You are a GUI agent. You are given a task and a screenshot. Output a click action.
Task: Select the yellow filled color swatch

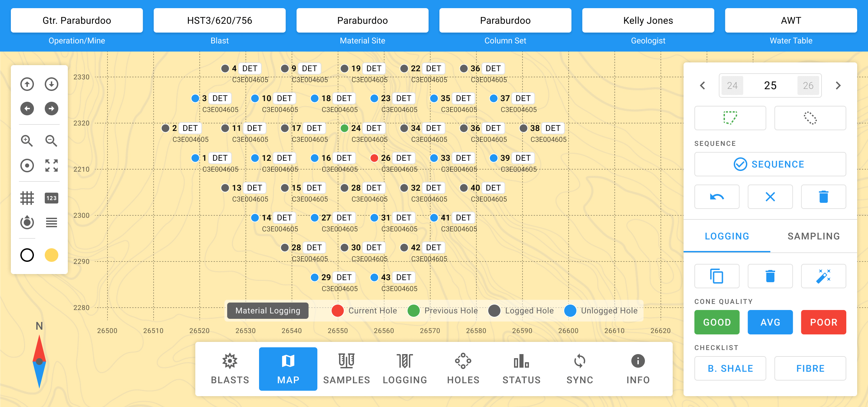(x=51, y=255)
